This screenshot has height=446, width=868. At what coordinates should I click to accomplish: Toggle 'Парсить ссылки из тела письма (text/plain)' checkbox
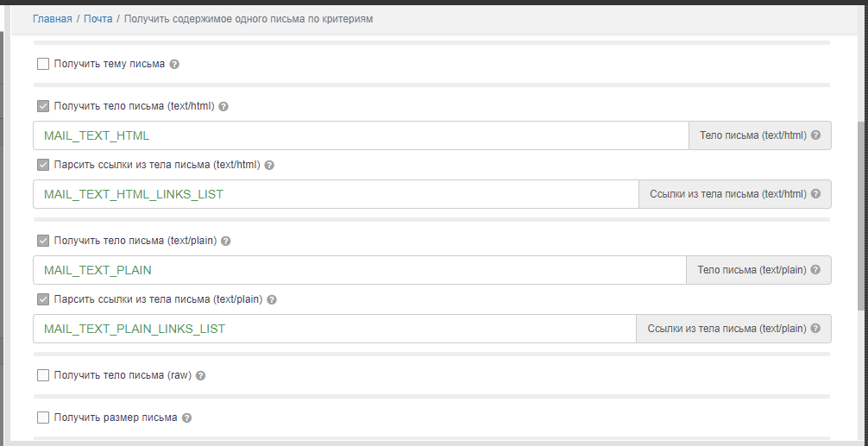tap(43, 299)
